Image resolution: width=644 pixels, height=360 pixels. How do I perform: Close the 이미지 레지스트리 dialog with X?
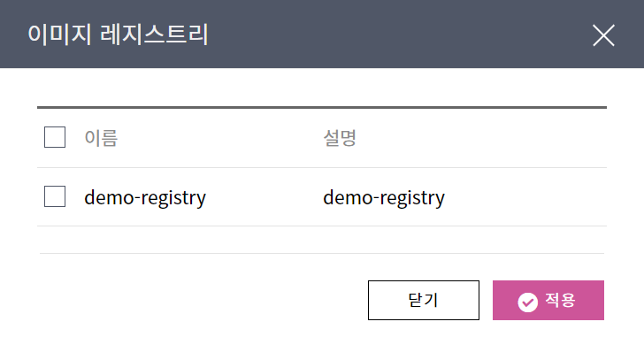[603, 34]
